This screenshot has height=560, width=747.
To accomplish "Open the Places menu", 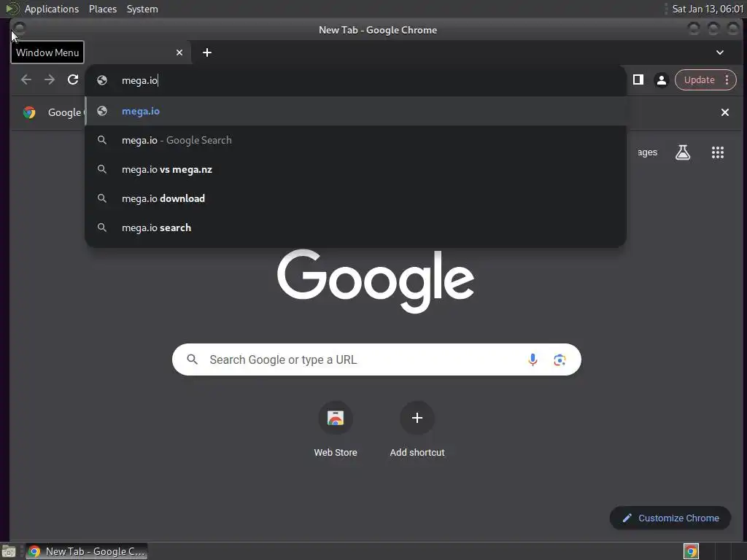I will (x=102, y=9).
